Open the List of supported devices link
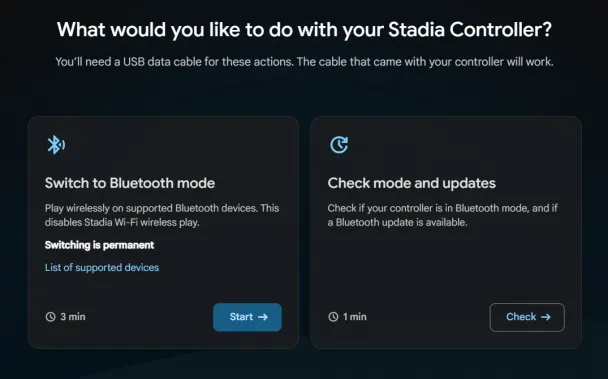 click(x=102, y=268)
